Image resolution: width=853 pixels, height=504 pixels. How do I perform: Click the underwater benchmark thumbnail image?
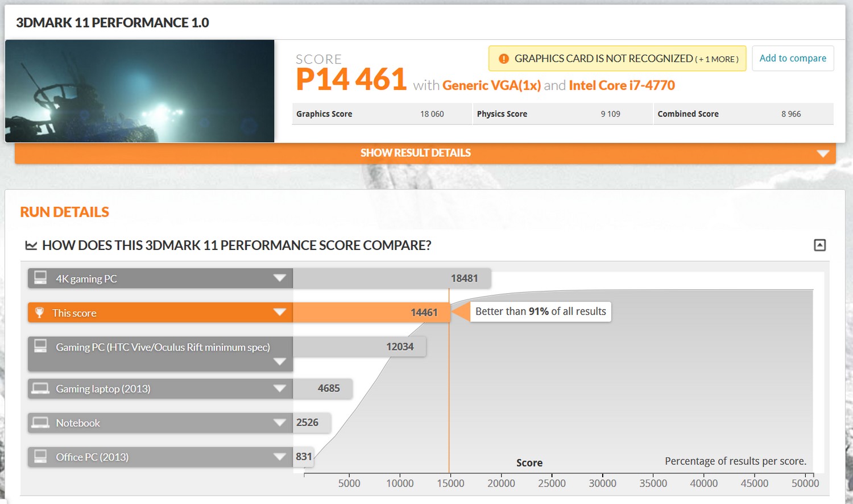[x=140, y=91]
